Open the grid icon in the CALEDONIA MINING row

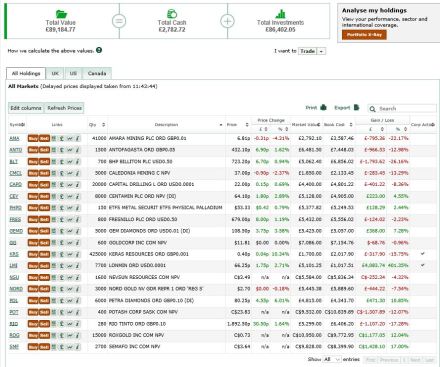[x=54, y=173]
